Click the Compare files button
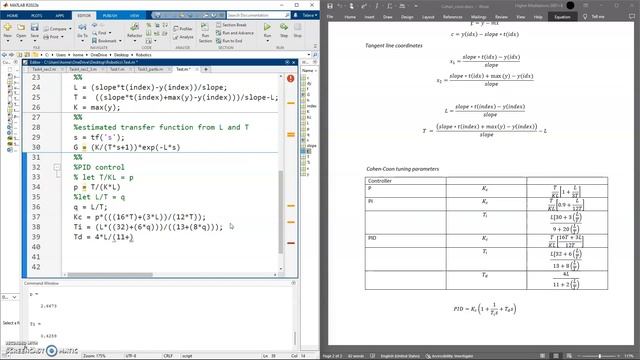 55,29
